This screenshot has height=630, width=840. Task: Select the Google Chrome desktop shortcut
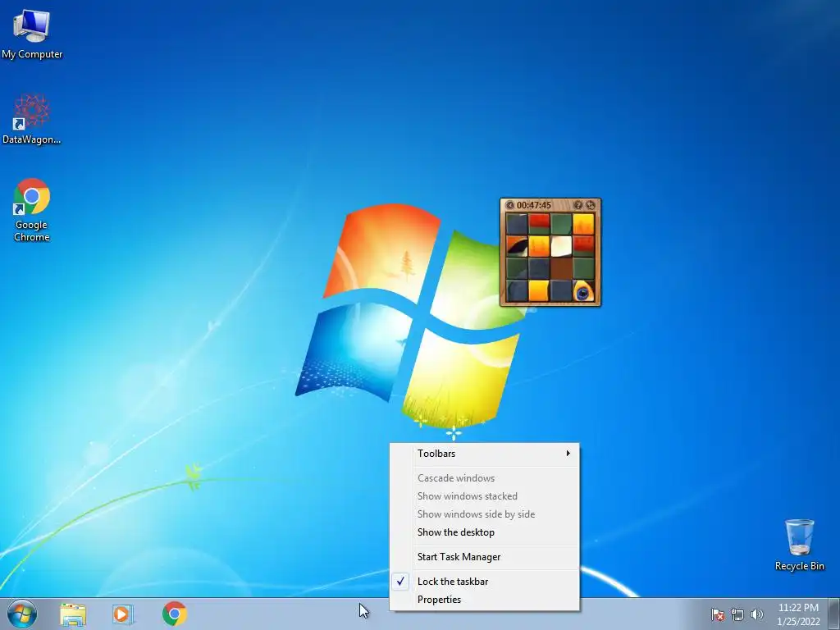click(32, 209)
